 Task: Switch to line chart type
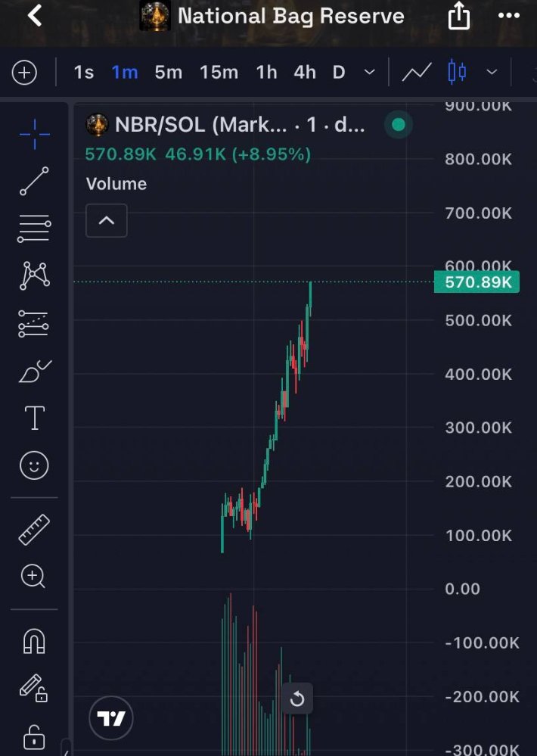click(x=417, y=73)
